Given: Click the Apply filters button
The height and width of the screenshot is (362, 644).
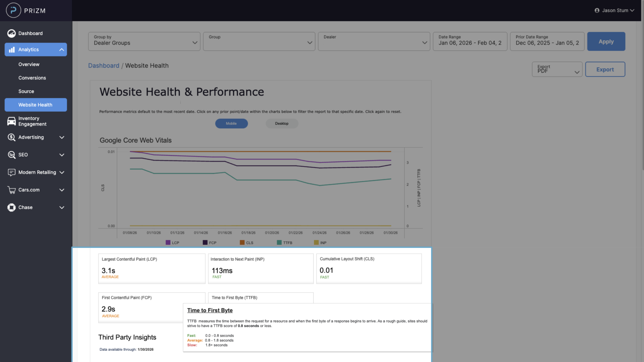Looking at the screenshot, I should pyautogui.click(x=606, y=41).
